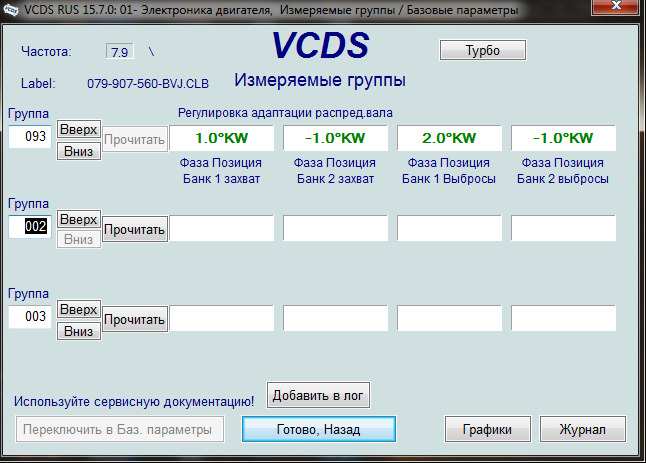This screenshot has height=463, width=646.
Task: Click Вверх for group 002
Action: coord(79,219)
